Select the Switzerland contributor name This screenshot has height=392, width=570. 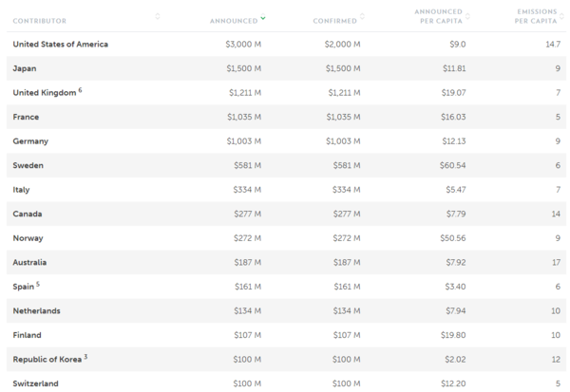[35, 383]
